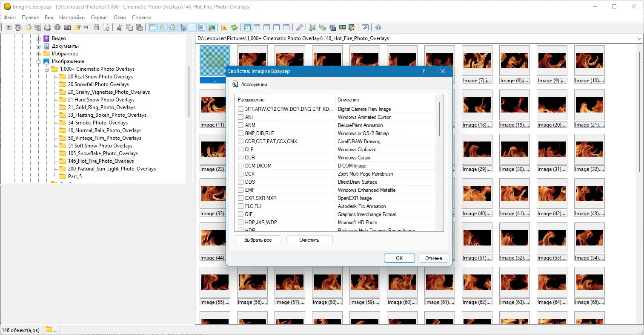This screenshot has width=644, height=335.
Task: Collapse the Изображения tree node
Action: 38,61
